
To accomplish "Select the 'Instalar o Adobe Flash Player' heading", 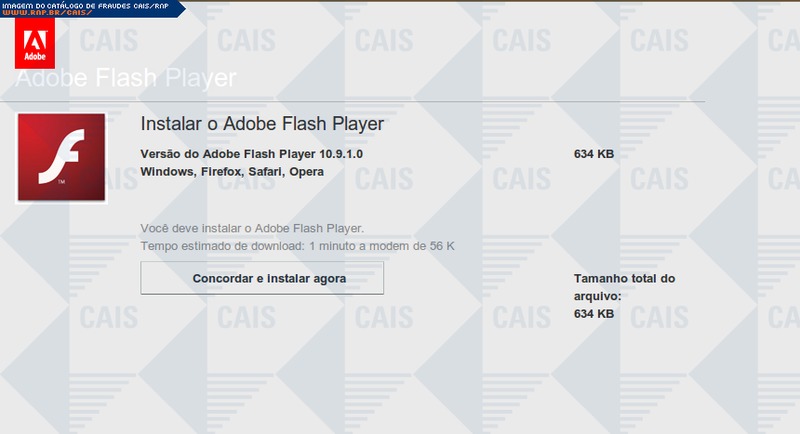I will (263, 127).
